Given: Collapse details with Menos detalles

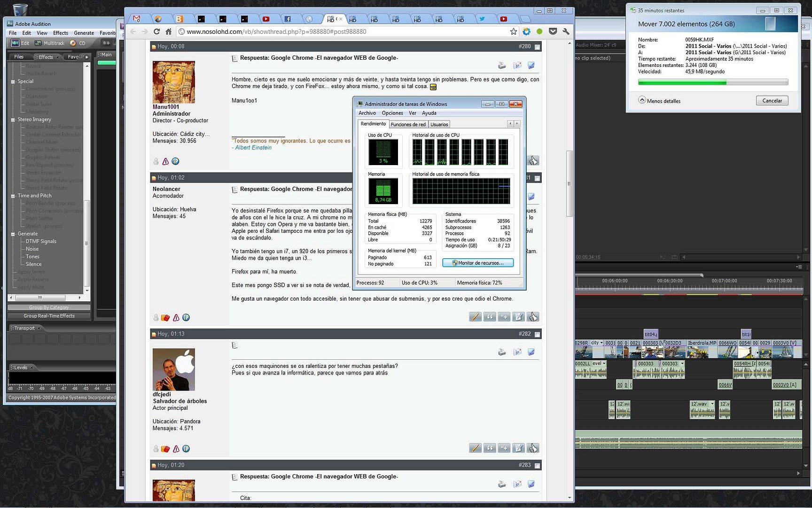Looking at the screenshot, I should click(x=659, y=101).
